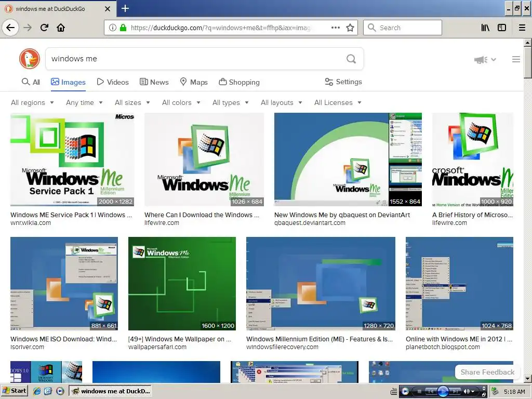Open the 1600 × 1200 green wallpaper thumbnail
Image resolution: width=532 pixels, height=399 pixels.
pos(182,284)
